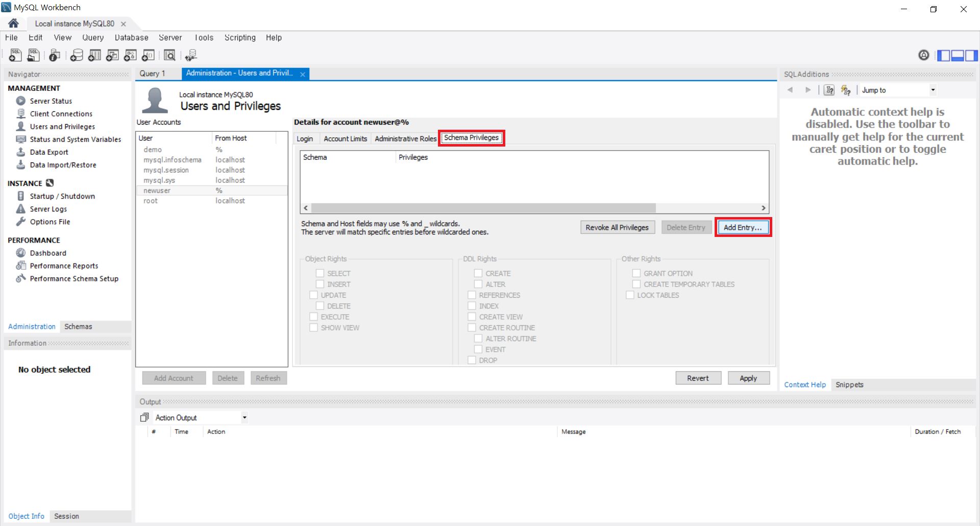Screen dimensions: 980x526
Task: Search table data toolbar icon
Action: (169, 55)
